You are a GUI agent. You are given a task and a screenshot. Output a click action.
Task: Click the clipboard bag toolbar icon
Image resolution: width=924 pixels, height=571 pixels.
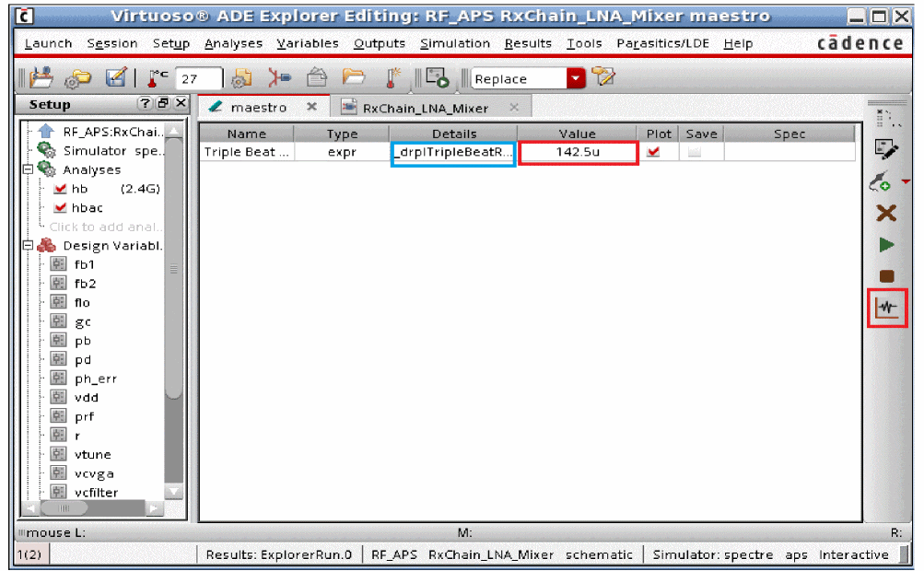tap(317, 77)
